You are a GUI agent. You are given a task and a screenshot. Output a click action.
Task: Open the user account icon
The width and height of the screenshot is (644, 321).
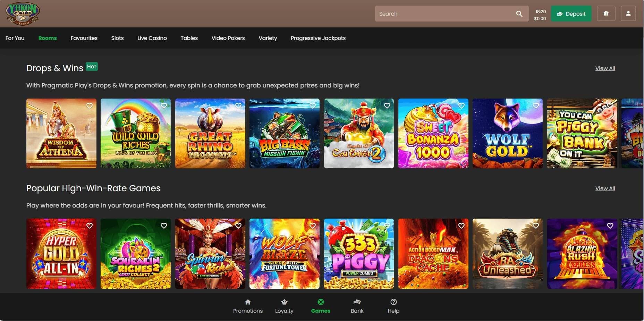(x=628, y=14)
